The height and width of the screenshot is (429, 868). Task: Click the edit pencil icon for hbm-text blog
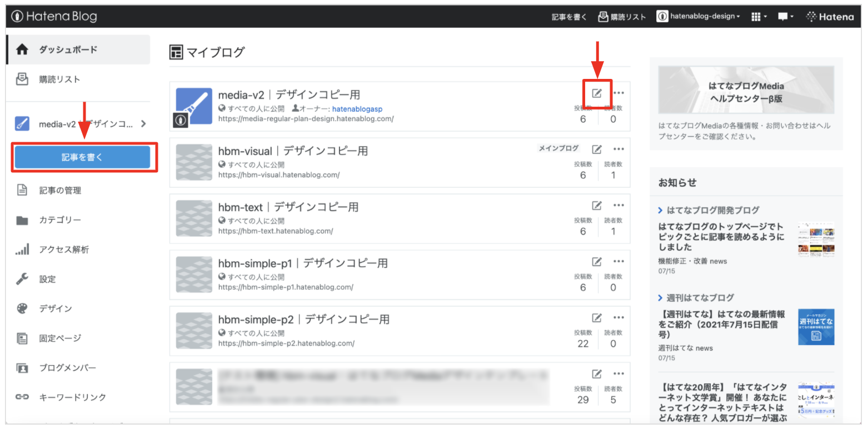point(597,206)
